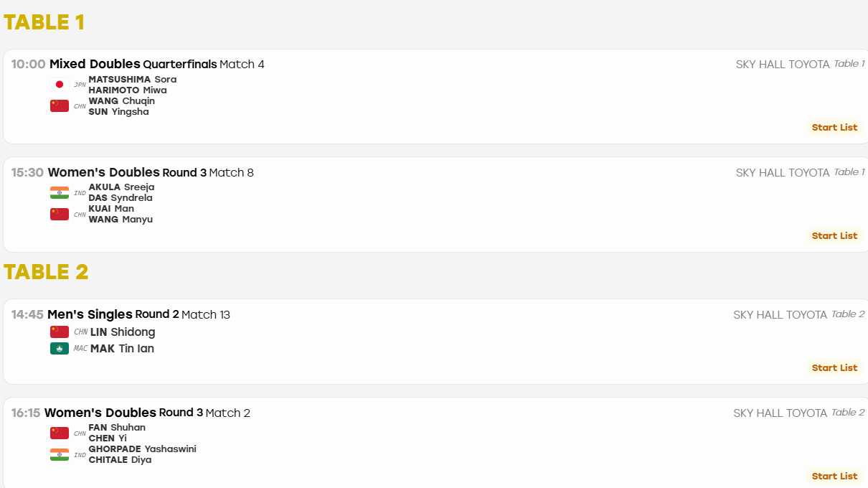
Task: Click India flag beside GHORPADE Yashaswini
Action: coord(60,454)
